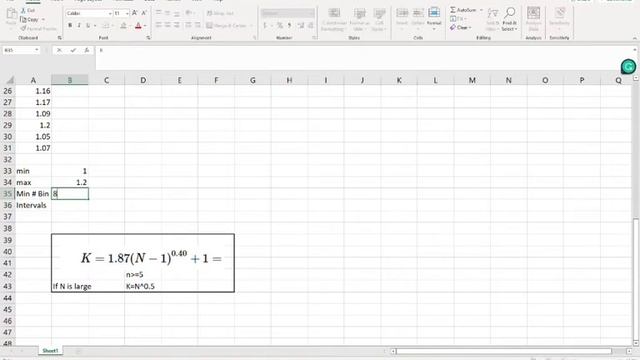Click the 'Min # Bin' cell
640x360 pixels.
[x=33, y=193]
